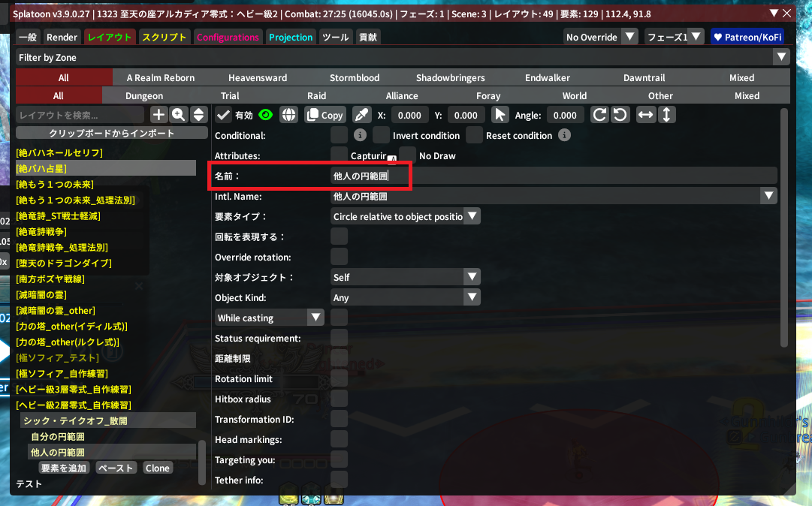812x506 pixels.
Task: Click the globe icon in element toolbar
Action: pyautogui.click(x=289, y=115)
